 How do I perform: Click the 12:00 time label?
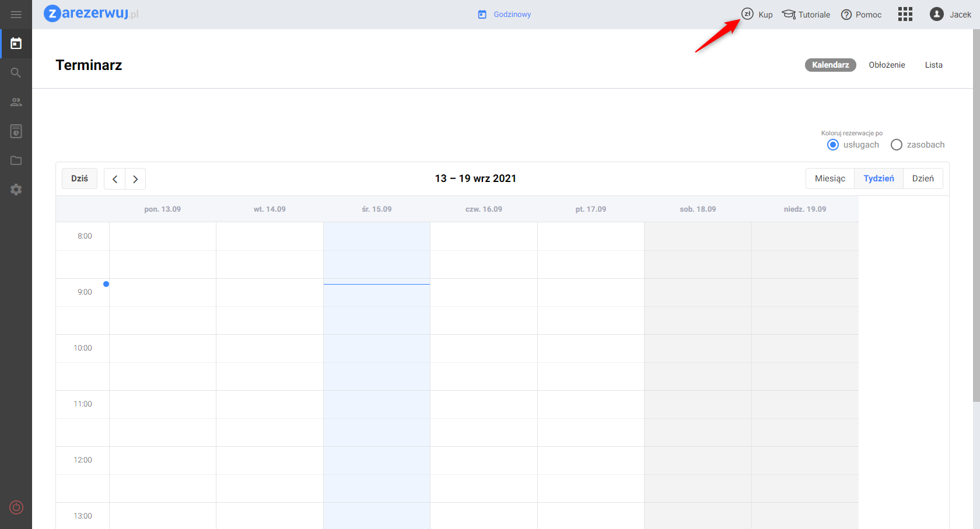[x=83, y=460]
